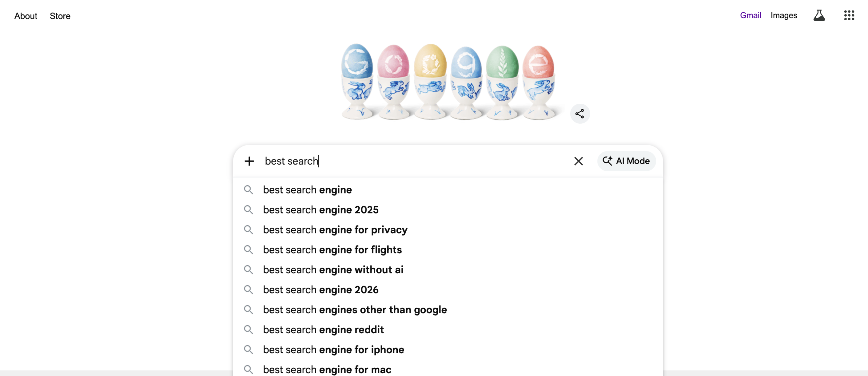Select suggestion 'best search engine for privacy'
Screen dimensions: 868x376
click(x=335, y=230)
